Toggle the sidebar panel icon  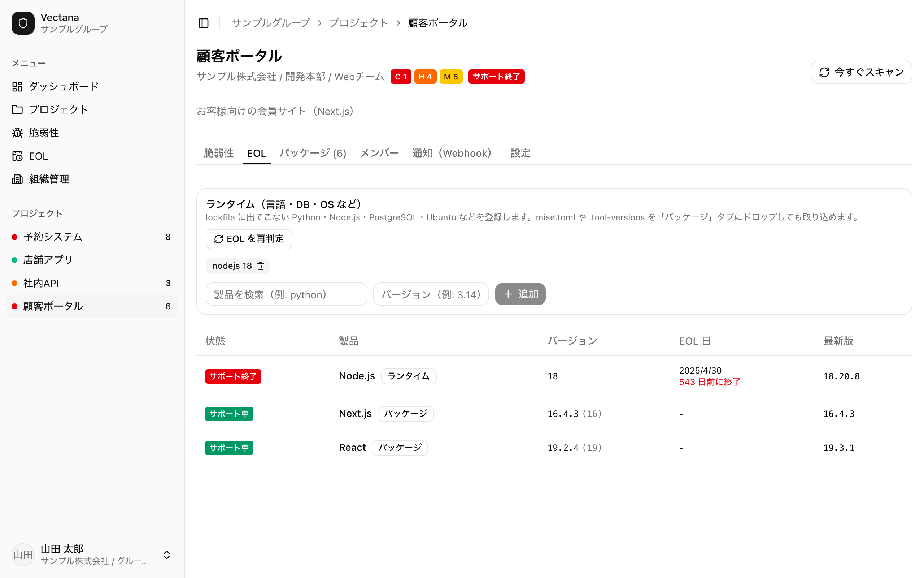coord(204,23)
